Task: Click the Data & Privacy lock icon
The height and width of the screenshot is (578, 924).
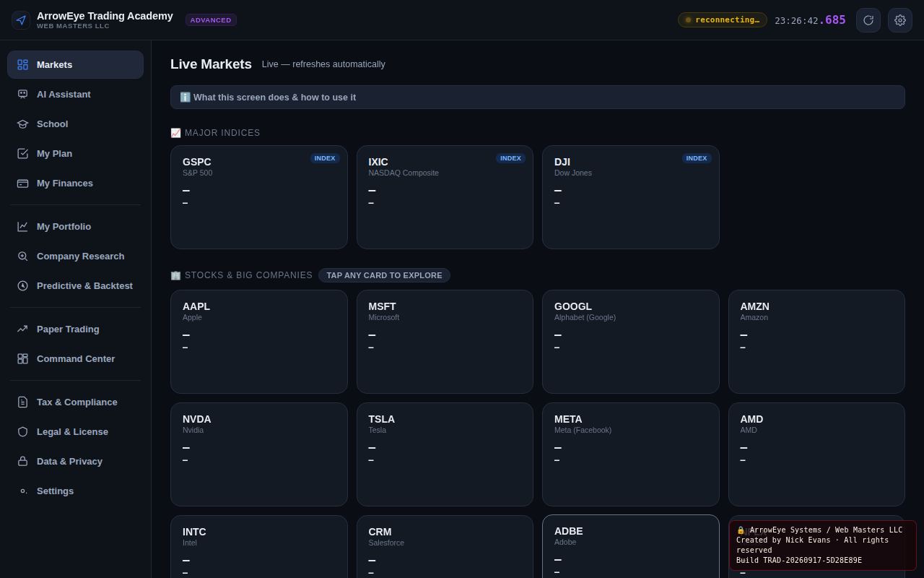Action: 22,462
